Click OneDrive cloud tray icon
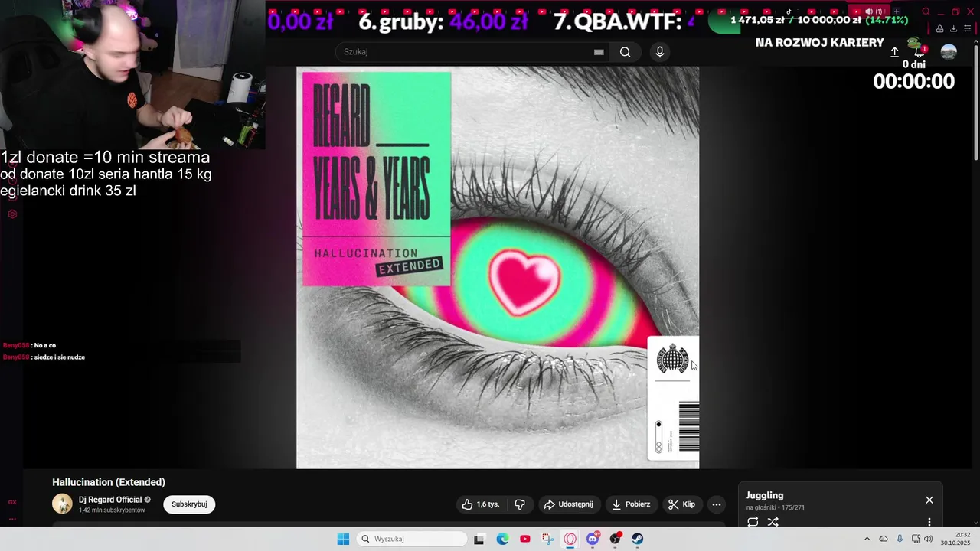 [x=884, y=539]
